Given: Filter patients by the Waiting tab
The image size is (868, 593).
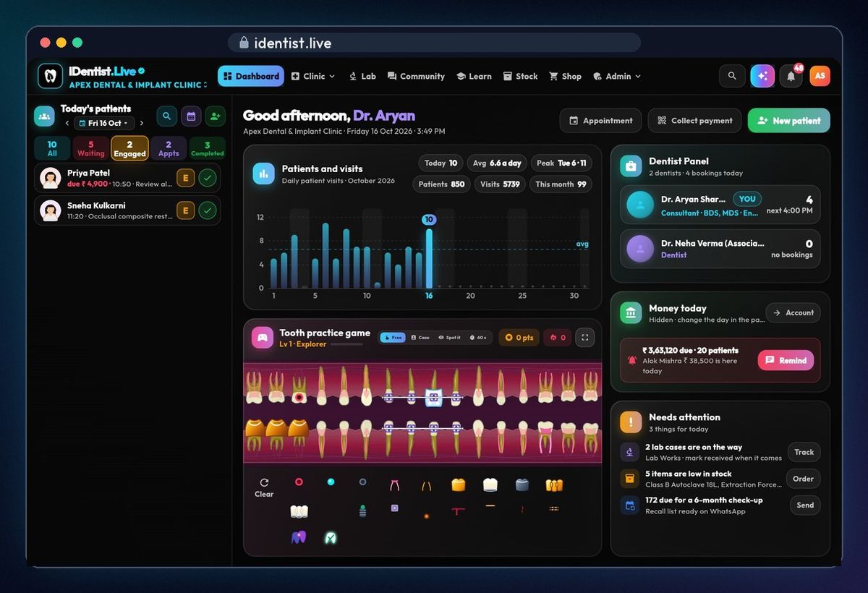Looking at the screenshot, I should click(91, 148).
